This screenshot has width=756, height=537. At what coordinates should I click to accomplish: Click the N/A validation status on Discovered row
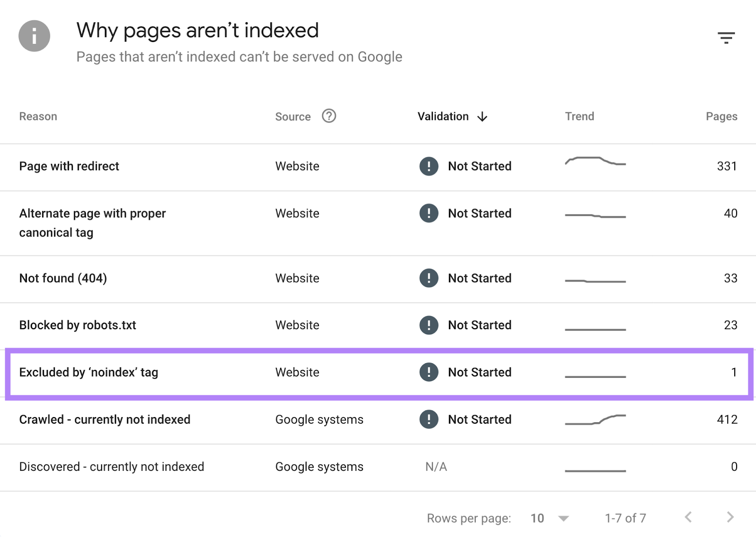[x=435, y=467]
